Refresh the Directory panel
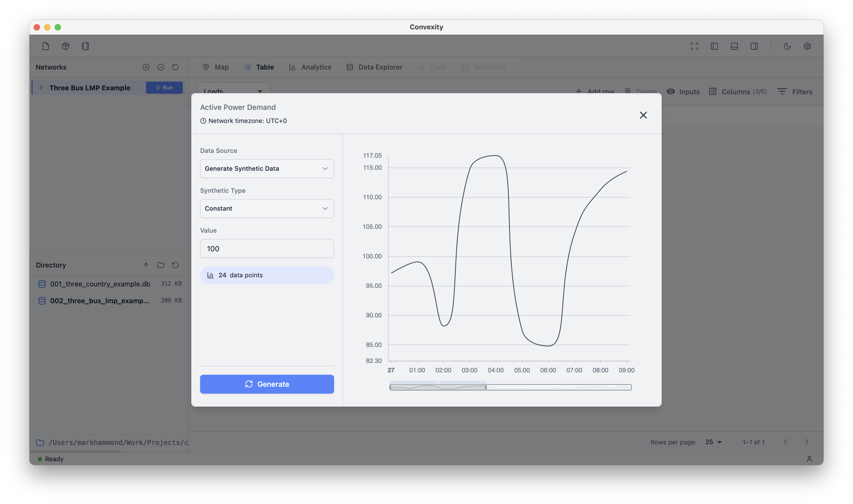This screenshot has height=504, width=853. (x=175, y=265)
